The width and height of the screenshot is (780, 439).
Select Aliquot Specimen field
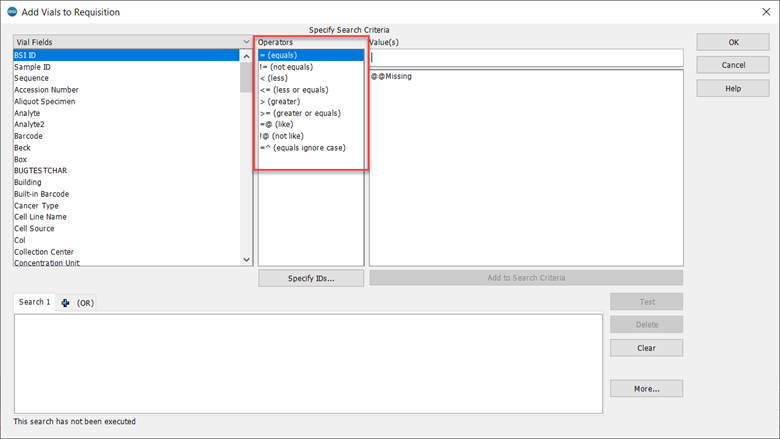[x=126, y=101]
